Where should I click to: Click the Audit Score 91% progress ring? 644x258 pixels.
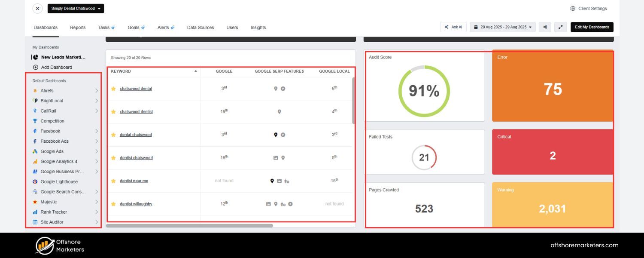tap(424, 91)
